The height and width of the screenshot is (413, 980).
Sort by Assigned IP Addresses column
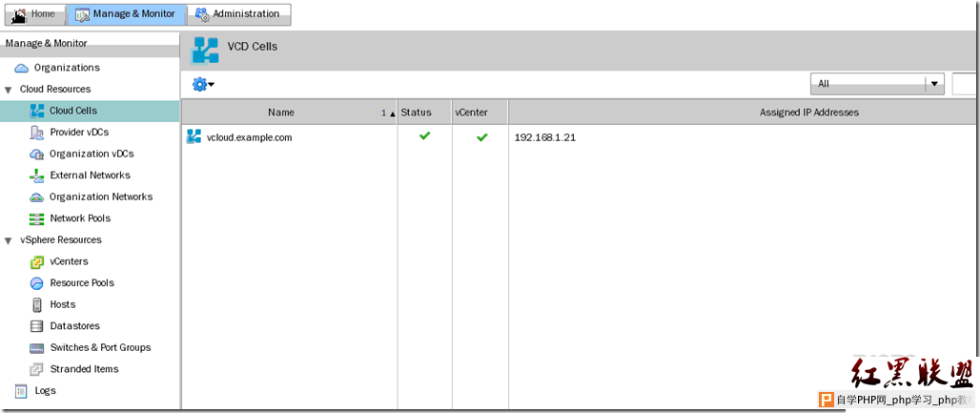click(744, 113)
